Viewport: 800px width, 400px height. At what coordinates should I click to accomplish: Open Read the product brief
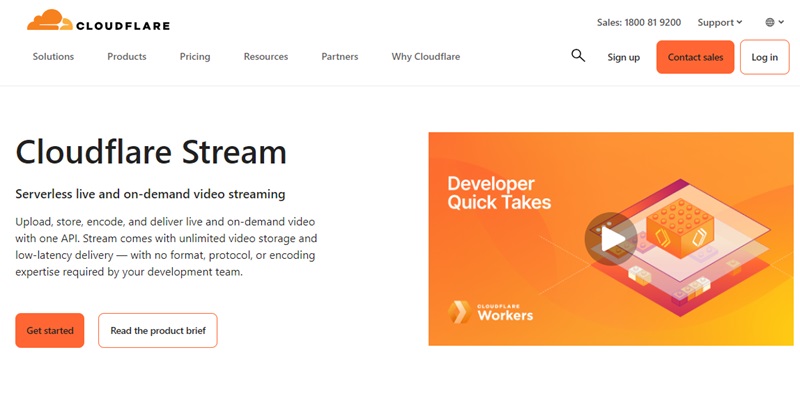pyautogui.click(x=158, y=331)
